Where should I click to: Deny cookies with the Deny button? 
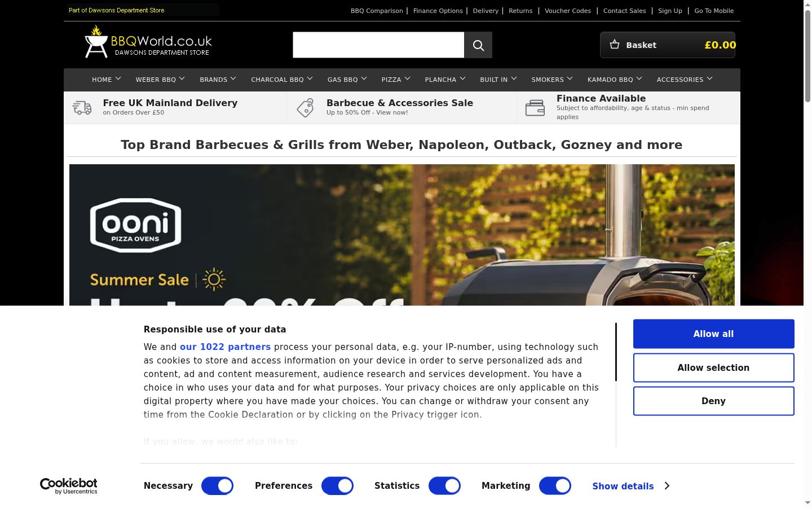pyautogui.click(x=713, y=401)
